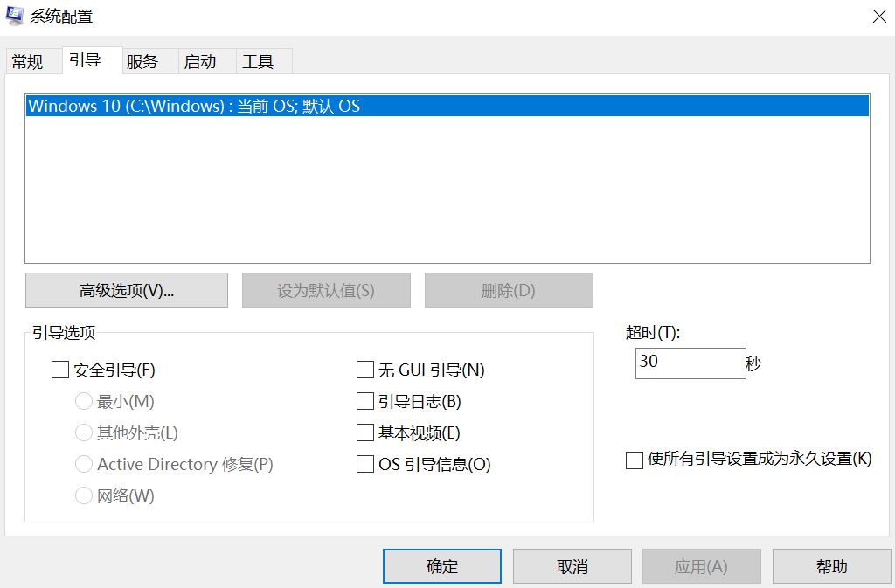Screen dimensions: 895x588
Task: 点击帮助按钮
Action: click(x=831, y=565)
